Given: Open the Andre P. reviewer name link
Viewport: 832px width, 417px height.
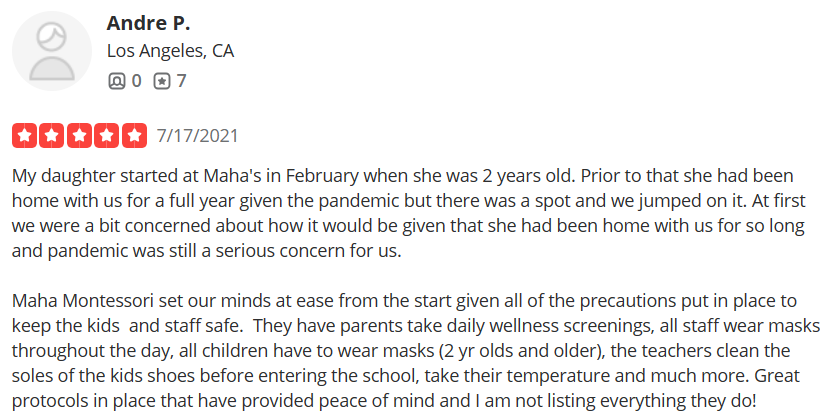Looking at the screenshot, I should [148, 23].
